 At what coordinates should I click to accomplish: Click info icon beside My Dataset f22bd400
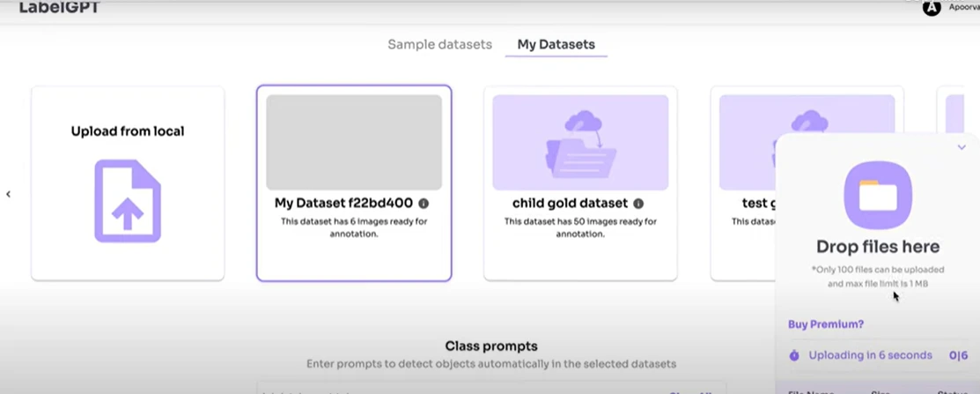(424, 204)
